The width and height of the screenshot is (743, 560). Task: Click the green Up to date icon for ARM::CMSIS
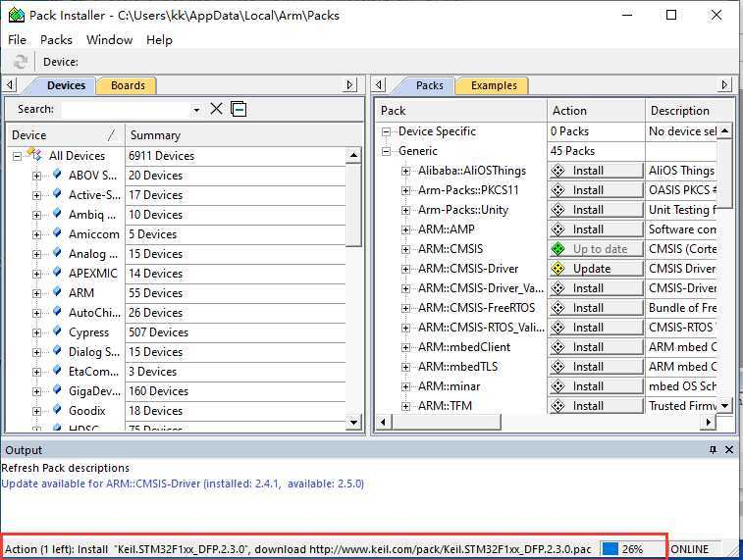558,249
